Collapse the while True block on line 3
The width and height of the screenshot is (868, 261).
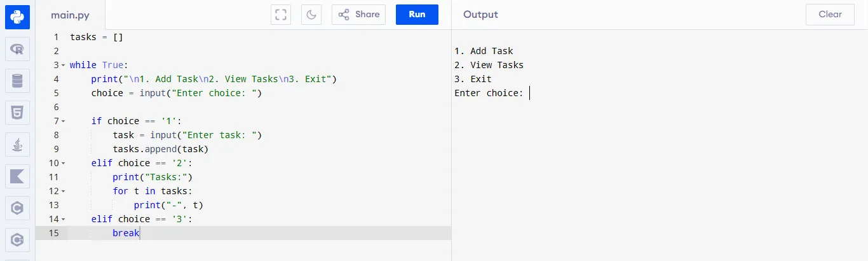pos(64,65)
